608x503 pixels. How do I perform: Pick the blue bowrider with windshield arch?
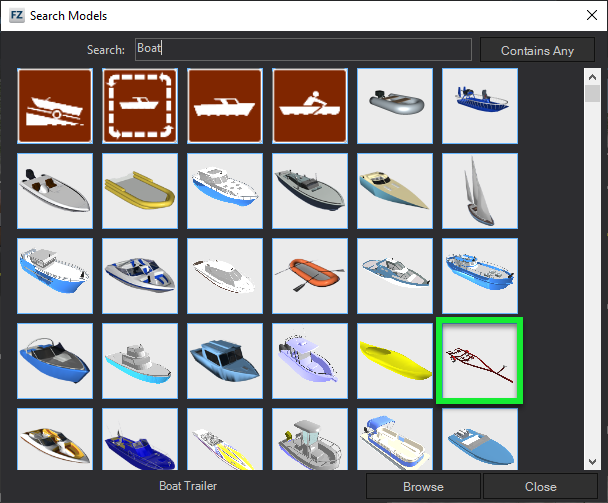tap(55, 361)
